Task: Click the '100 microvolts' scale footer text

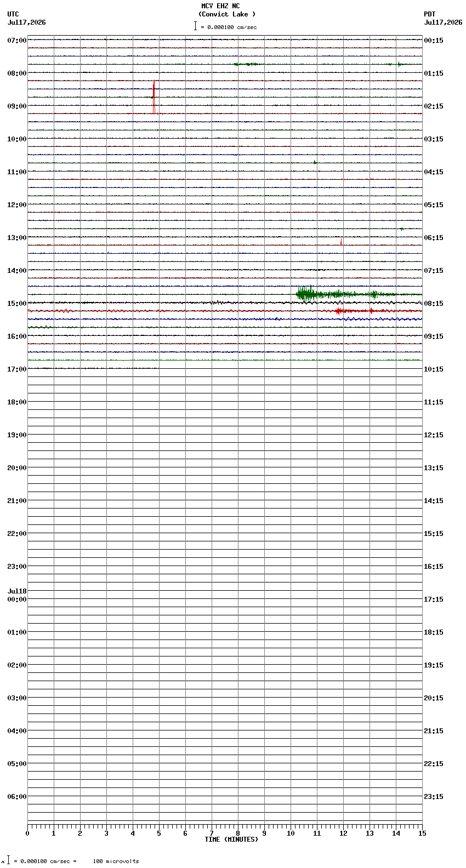Action: pyautogui.click(x=116, y=861)
